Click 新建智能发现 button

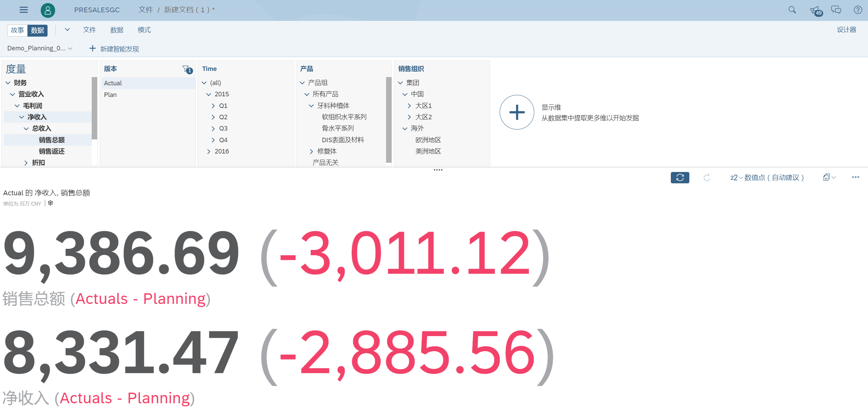(114, 49)
